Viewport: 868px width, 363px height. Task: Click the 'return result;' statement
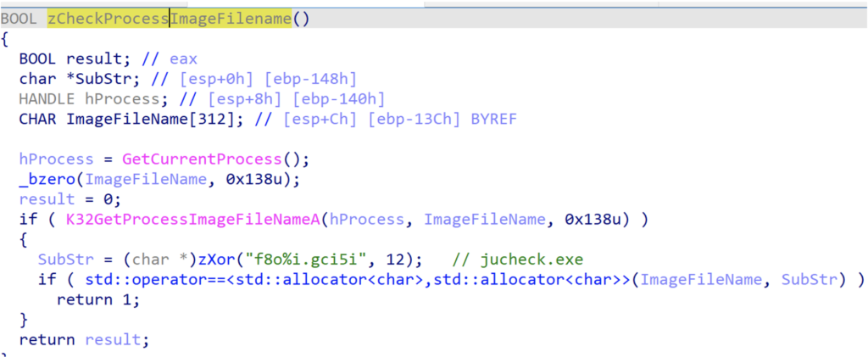click(84, 339)
